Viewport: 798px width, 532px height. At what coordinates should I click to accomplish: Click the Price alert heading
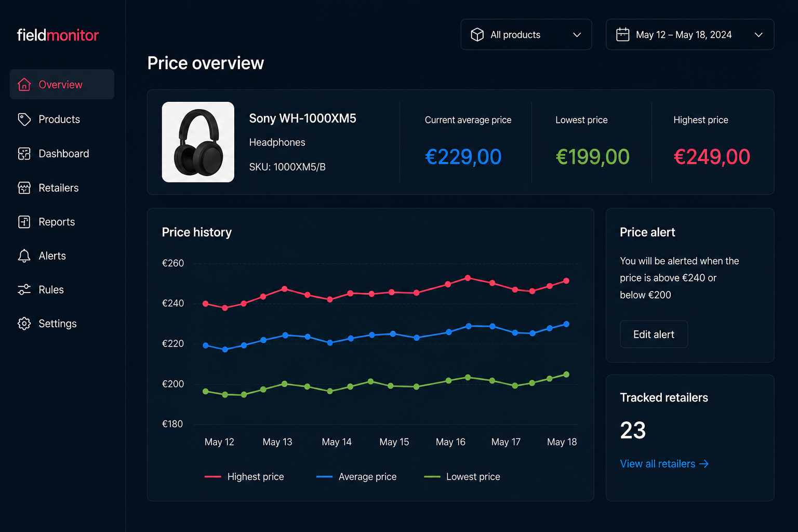click(647, 232)
